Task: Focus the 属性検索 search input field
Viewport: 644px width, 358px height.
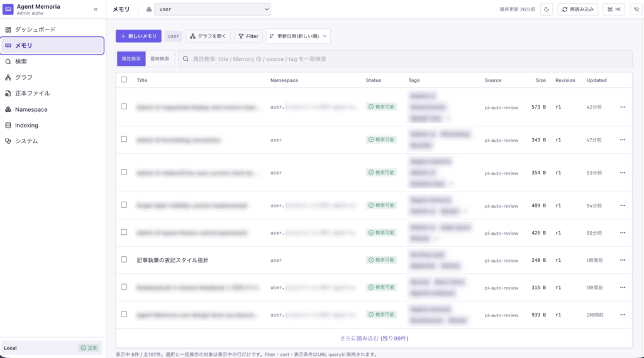Action: (406, 58)
